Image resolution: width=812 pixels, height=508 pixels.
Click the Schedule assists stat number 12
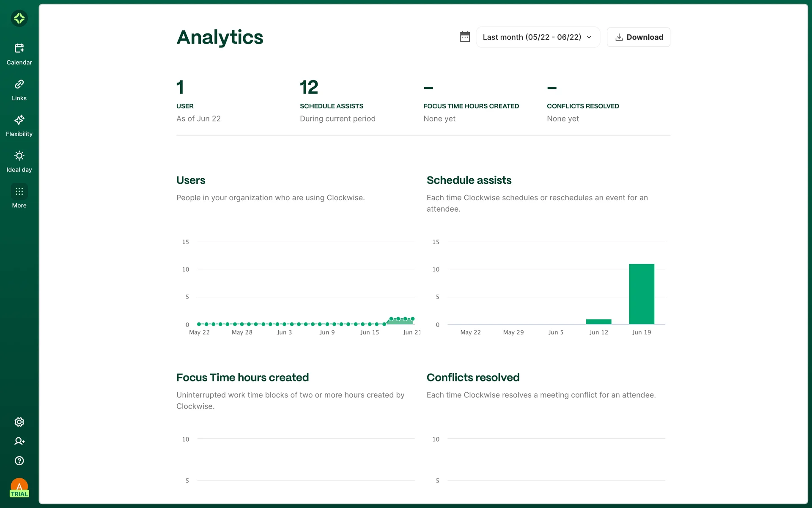(309, 88)
